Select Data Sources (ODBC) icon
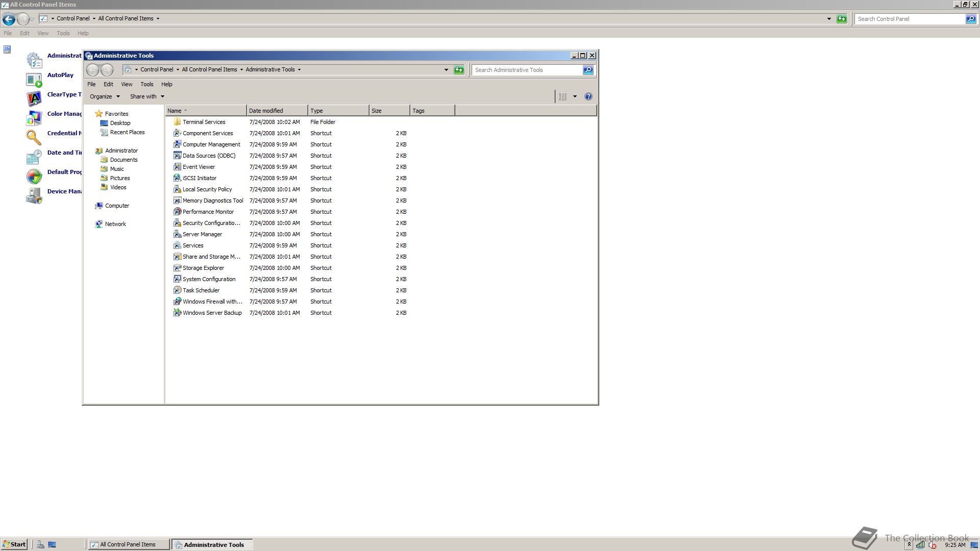The width and height of the screenshot is (980, 551). point(177,156)
